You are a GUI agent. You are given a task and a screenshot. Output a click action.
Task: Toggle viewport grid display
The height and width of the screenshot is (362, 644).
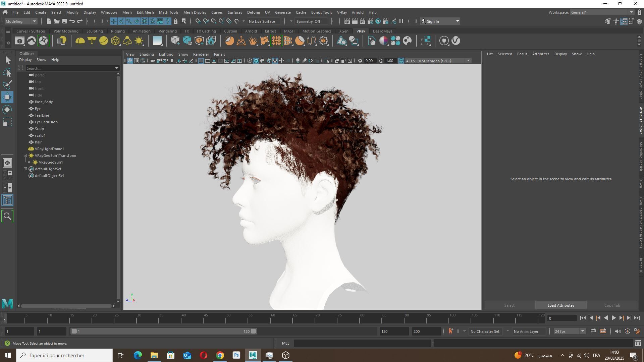[x=201, y=61]
